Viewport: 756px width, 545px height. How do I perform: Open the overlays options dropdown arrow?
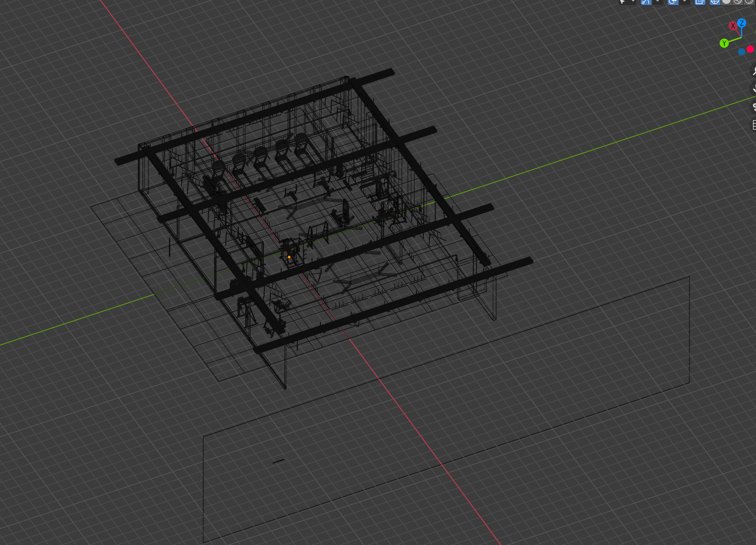click(684, 2)
